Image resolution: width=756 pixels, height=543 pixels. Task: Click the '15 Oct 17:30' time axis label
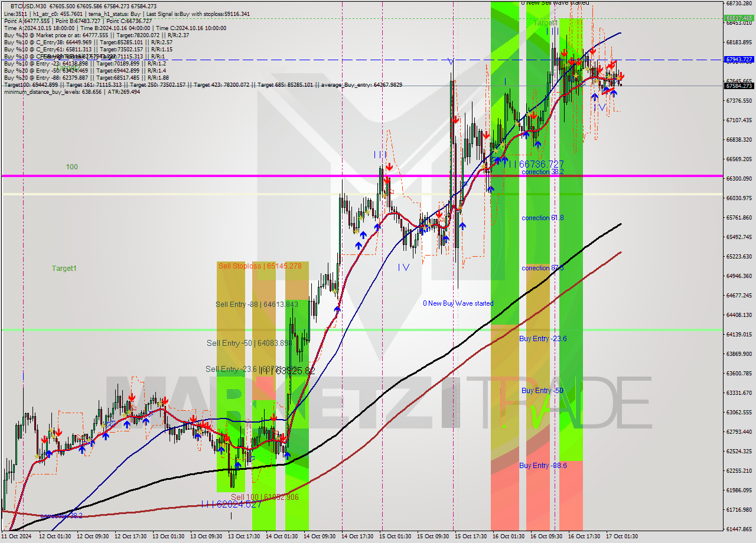pos(470,537)
